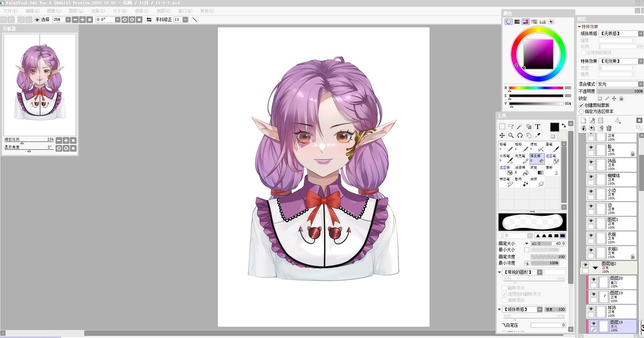
Task: Open zoom percentage dropdown showing 25%
Action: tap(68, 19)
